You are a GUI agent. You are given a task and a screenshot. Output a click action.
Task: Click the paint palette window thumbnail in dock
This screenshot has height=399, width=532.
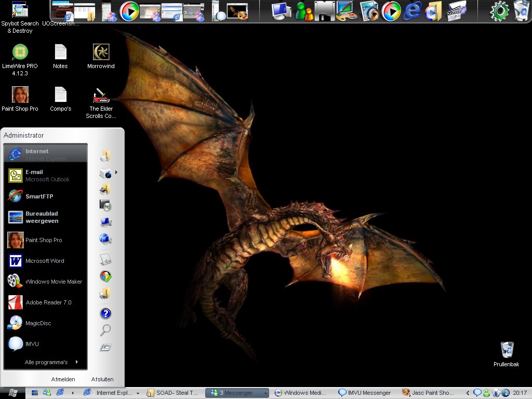pos(237,12)
